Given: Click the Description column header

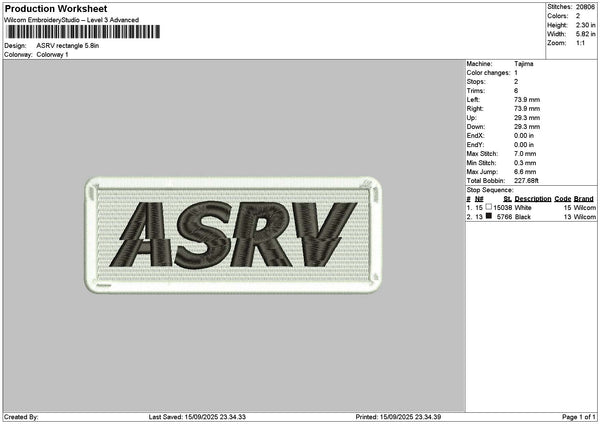Looking at the screenshot, I should [x=533, y=199].
